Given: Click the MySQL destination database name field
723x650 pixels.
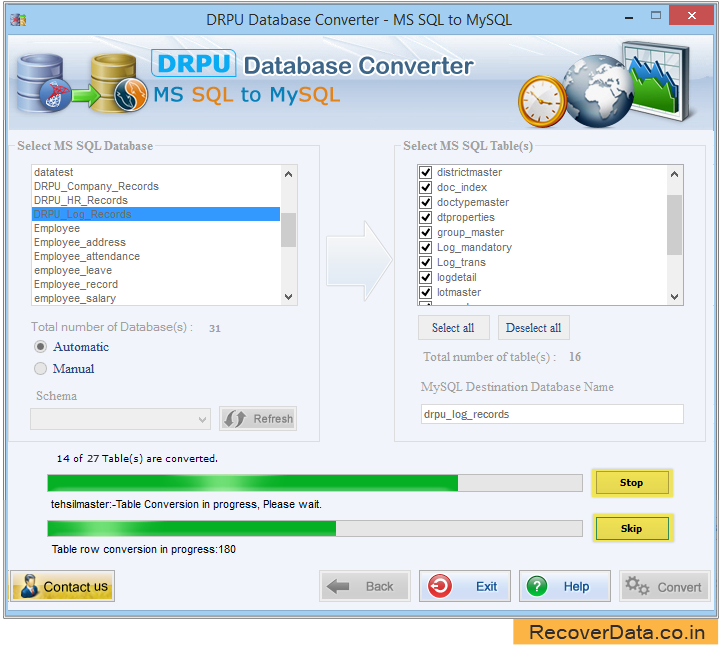Looking at the screenshot, I should click(x=552, y=414).
